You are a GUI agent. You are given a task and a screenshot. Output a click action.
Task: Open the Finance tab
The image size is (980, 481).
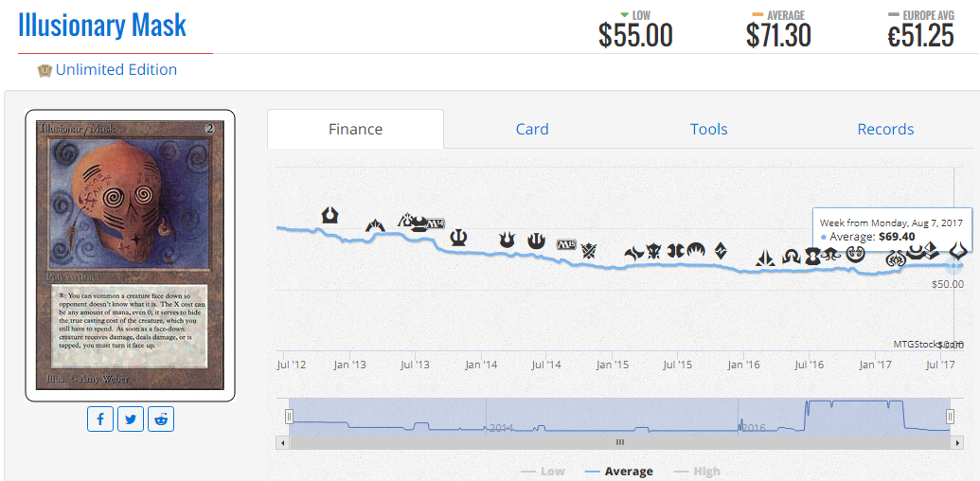coord(356,130)
